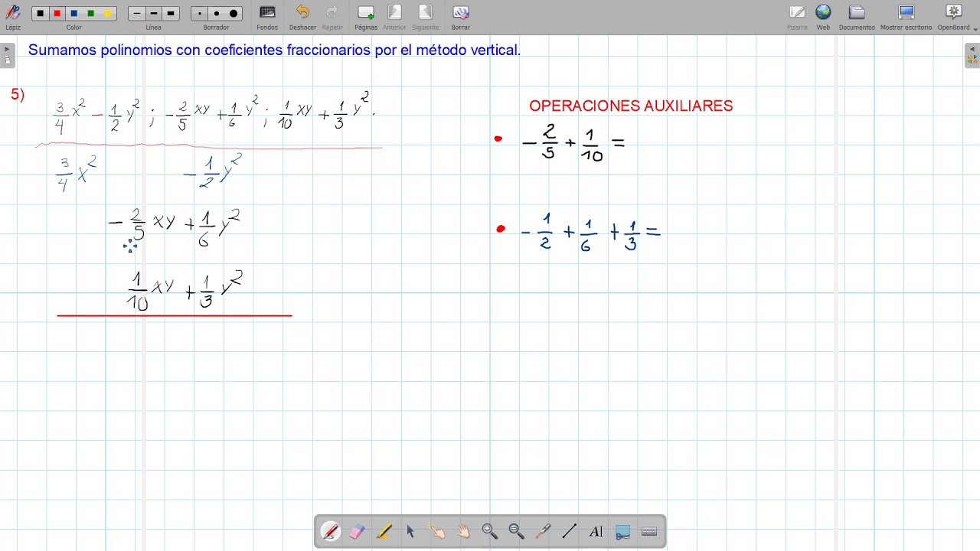980x551 pixels.
Task: Select the thick line width
Action: point(171,14)
